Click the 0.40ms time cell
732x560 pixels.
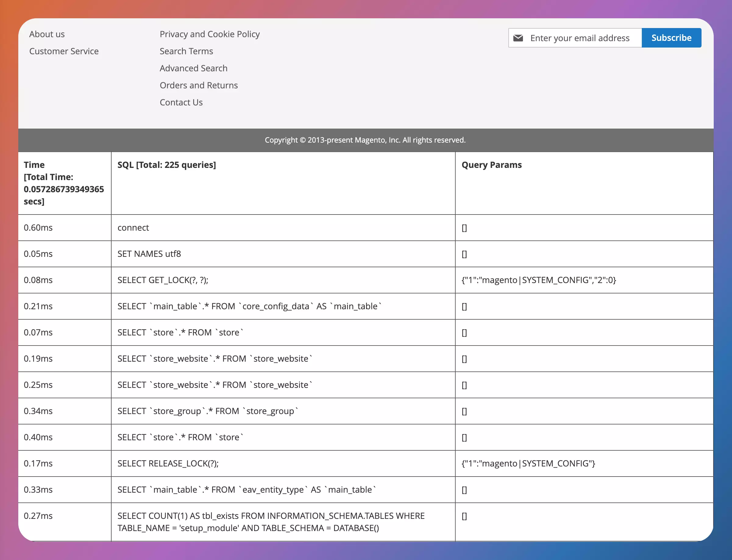[65, 437]
